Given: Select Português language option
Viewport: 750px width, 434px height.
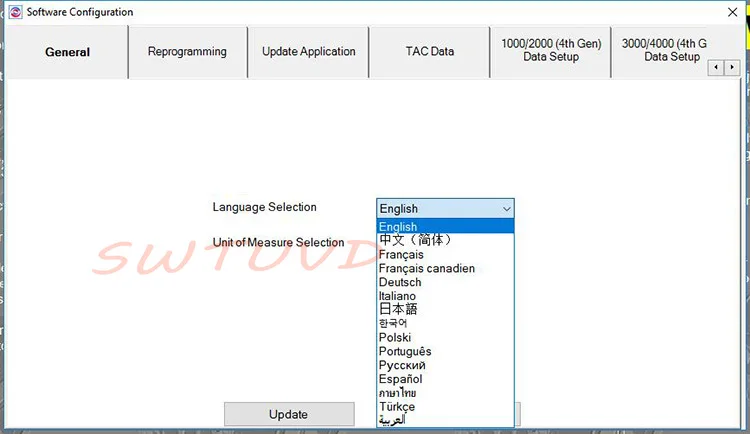Looking at the screenshot, I should click(445, 351).
